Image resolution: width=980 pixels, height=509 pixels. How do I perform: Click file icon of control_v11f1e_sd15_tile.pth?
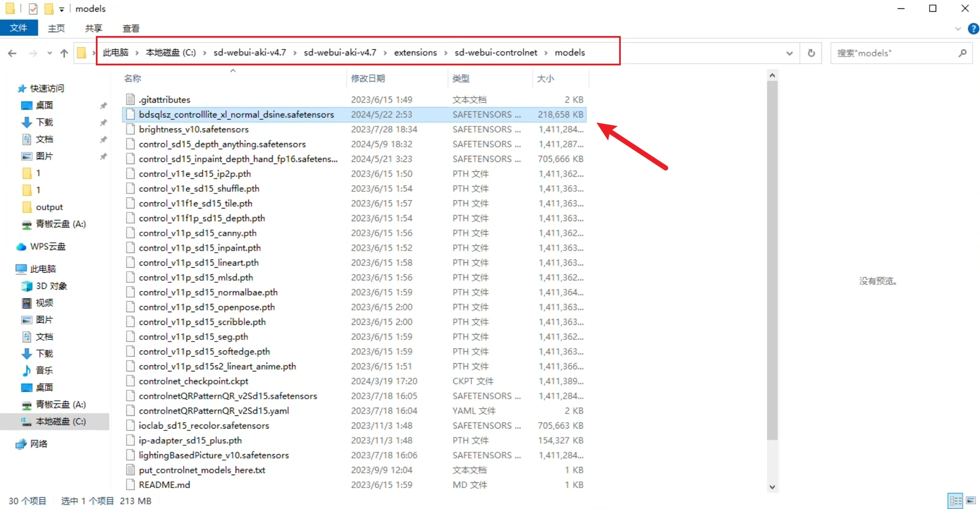(x=130, y=203)
